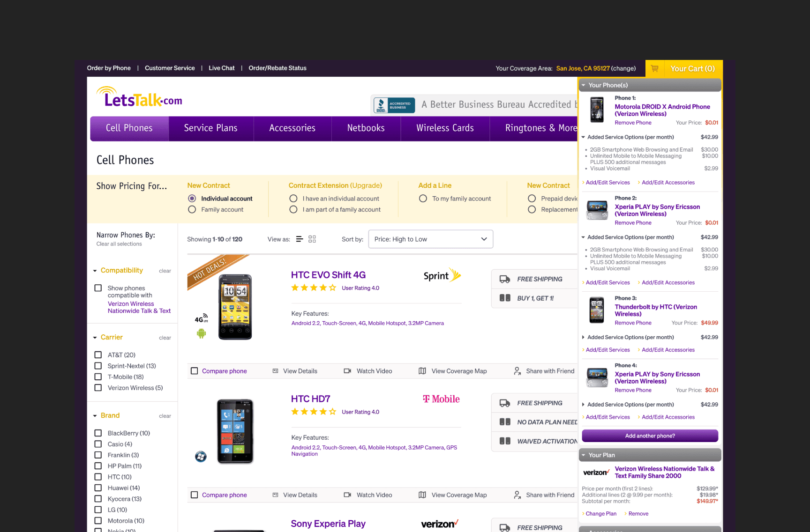This screenshot has width=810, height=532.
Task: Collapse Phone 1 Added Service Options
Action: [584, 137]
